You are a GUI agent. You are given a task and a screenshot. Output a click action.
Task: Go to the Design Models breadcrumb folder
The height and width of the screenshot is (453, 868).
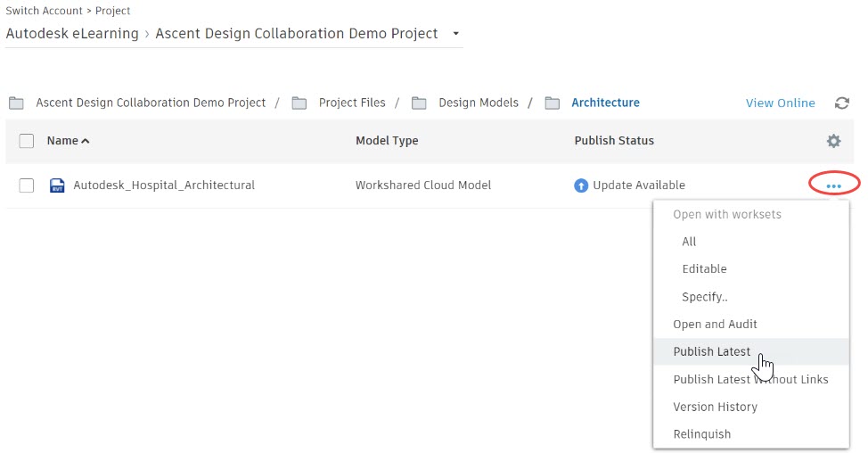(x=479, y=103)
